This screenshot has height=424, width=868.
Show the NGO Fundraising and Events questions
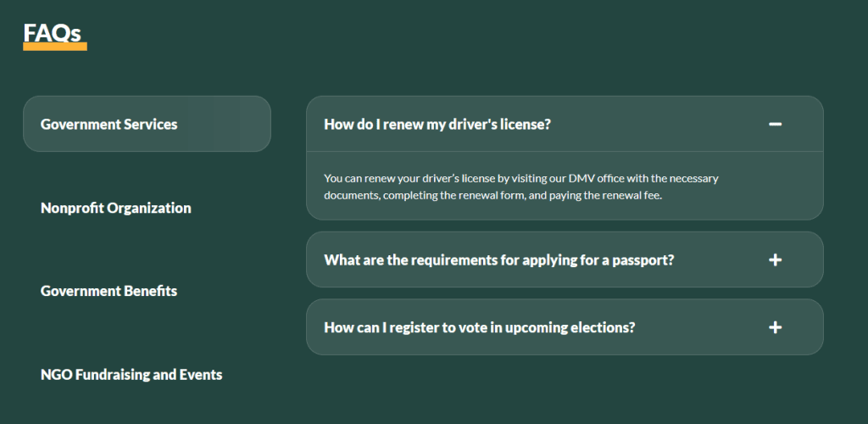pos(131,374)
